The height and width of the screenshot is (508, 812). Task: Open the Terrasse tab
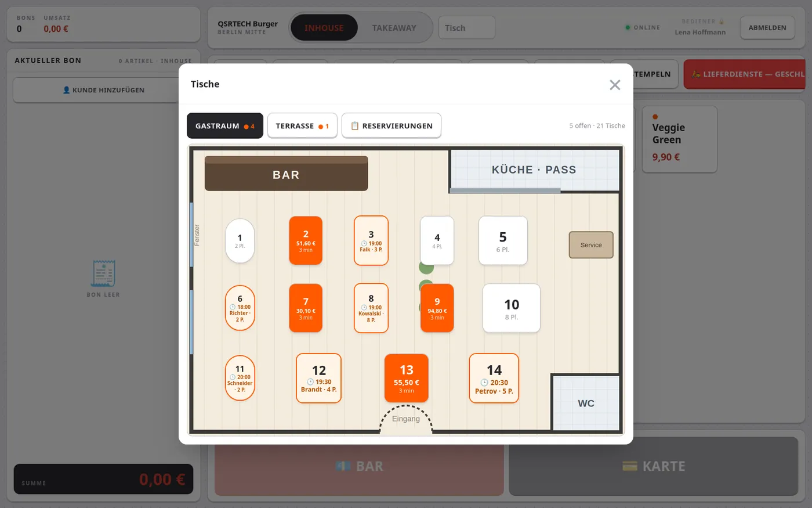[302, 126]
